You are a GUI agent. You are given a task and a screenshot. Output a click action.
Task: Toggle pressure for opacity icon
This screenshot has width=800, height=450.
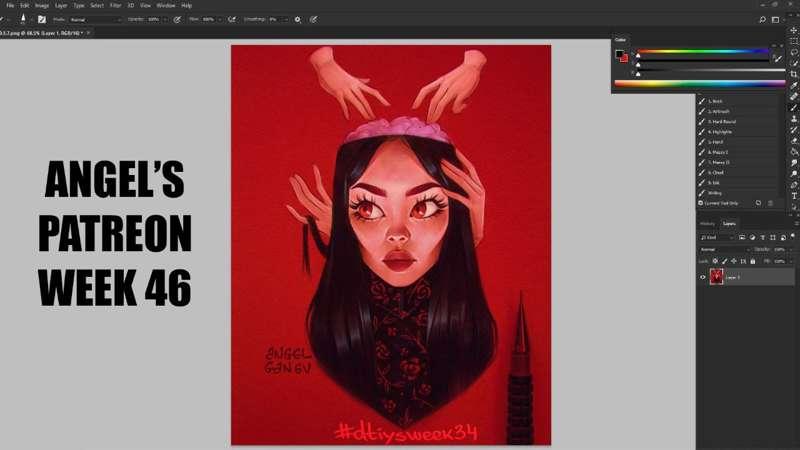177,19
